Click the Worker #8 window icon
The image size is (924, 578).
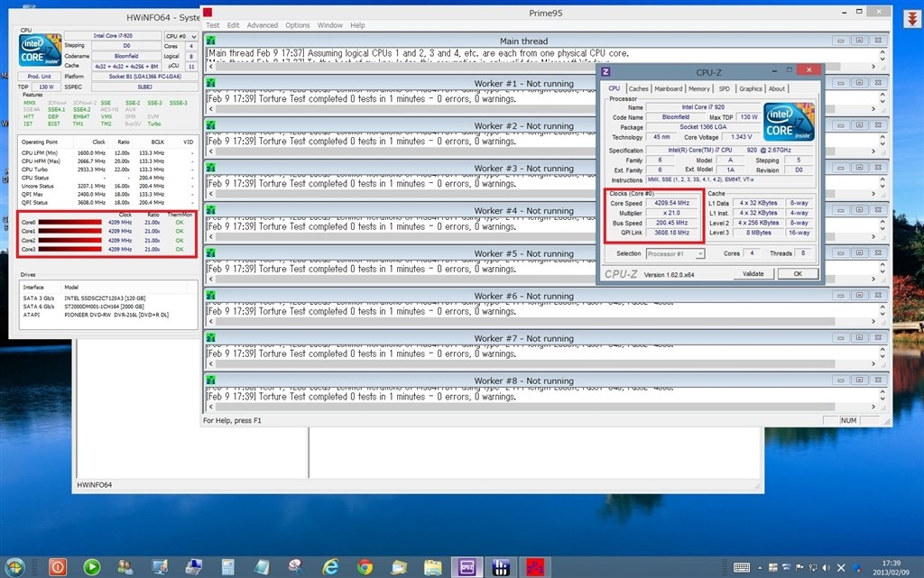211,381
